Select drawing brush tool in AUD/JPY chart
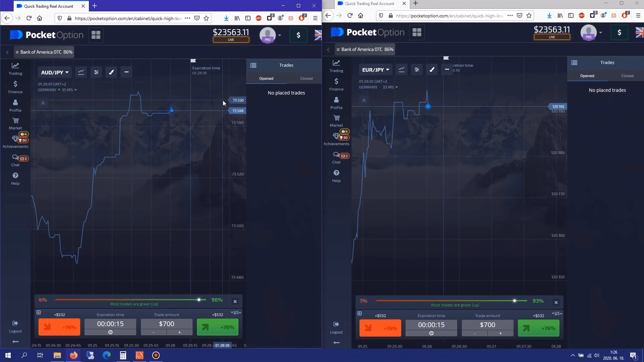Viewport: 644px width, 362px height. coord(111,72)
